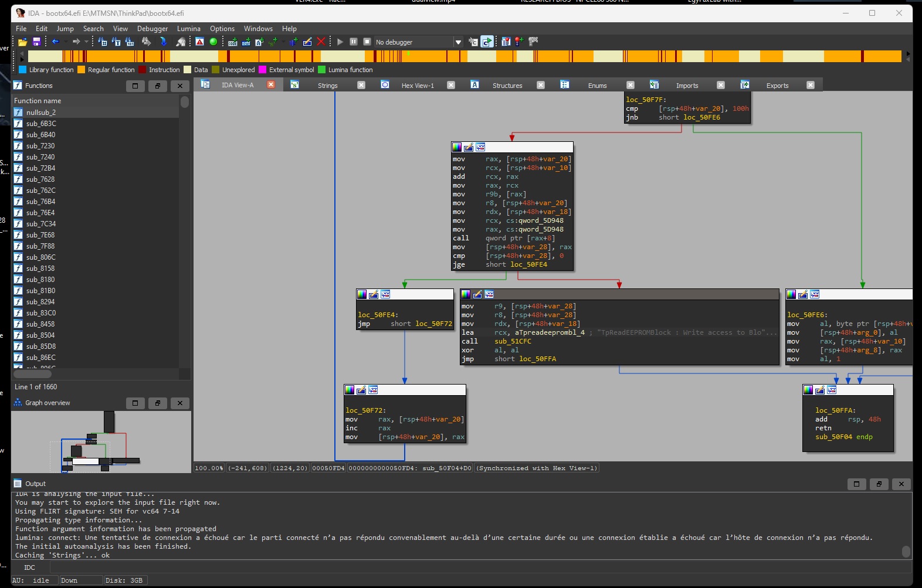Expand the Jump forward history dropdown arrow
Screen dimensions: 922x588
click(86, 42)
